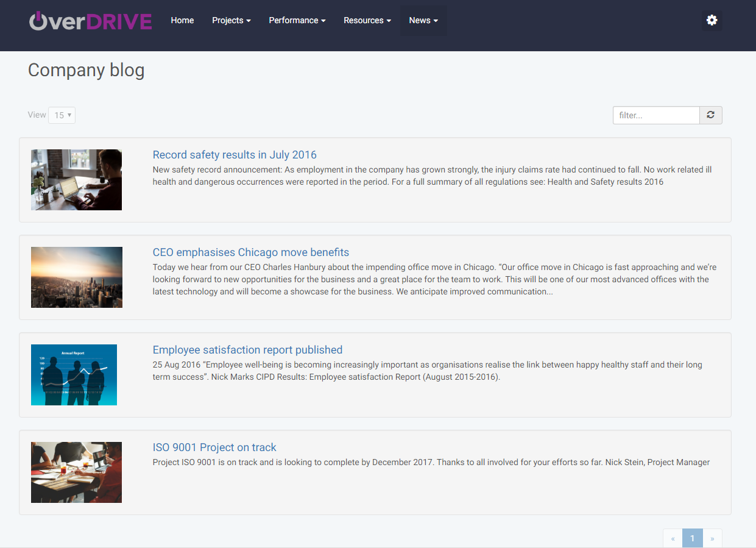Viewport: 756px width, 548px height.
Task: Open the Performance dropdown menu
Action: click(297, 20)
